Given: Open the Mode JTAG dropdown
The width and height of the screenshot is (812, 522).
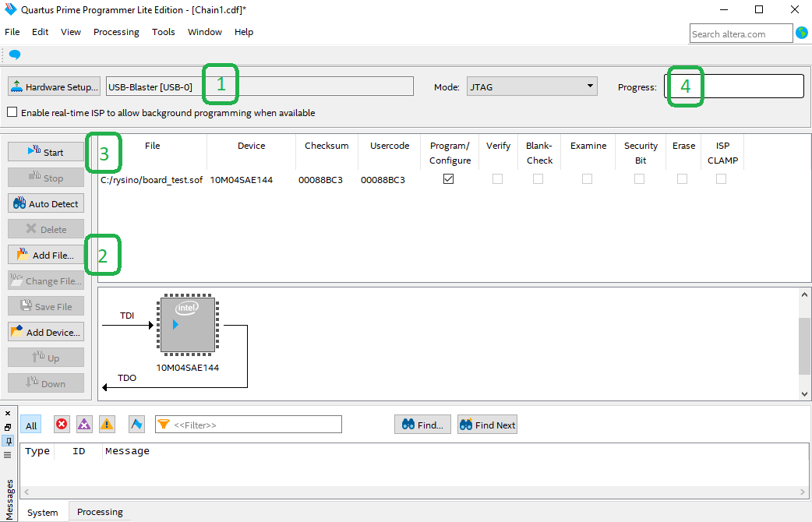Looking at the screenshot, I should tap(531, 86).
